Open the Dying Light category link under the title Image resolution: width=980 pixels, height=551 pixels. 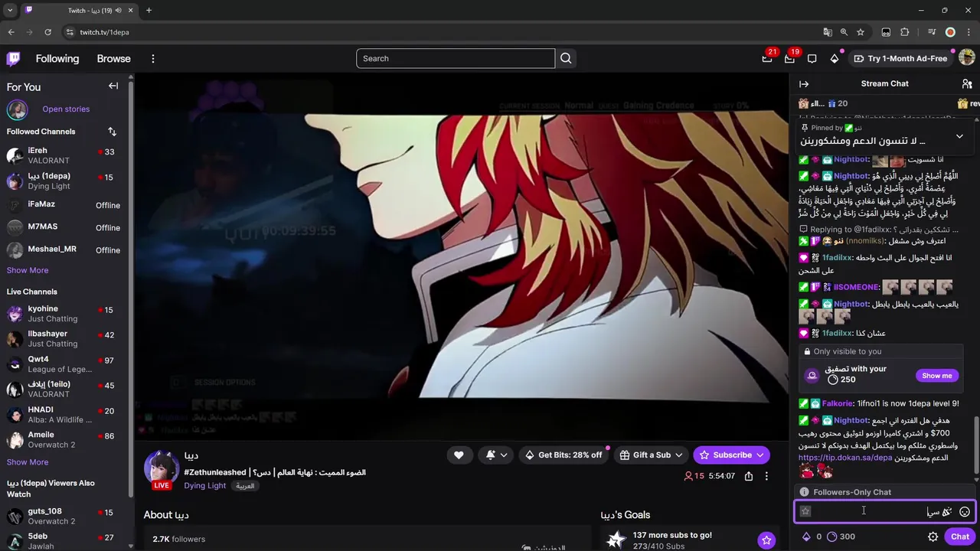click(204, 485)
